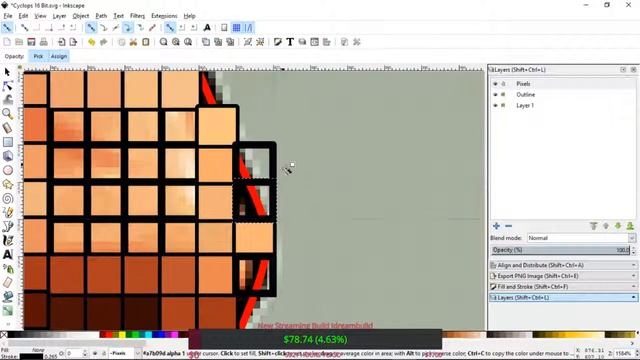This screenshot has width=640, height=360.
Task: Select the Pixels layer row
Action: (x=563, y=84)
